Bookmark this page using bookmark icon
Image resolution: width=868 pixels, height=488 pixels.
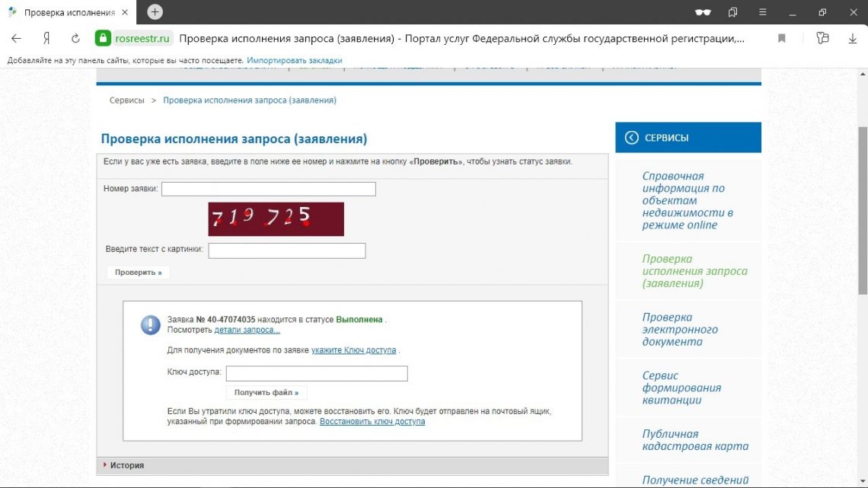pyautogui.click(x=782, y=38)
